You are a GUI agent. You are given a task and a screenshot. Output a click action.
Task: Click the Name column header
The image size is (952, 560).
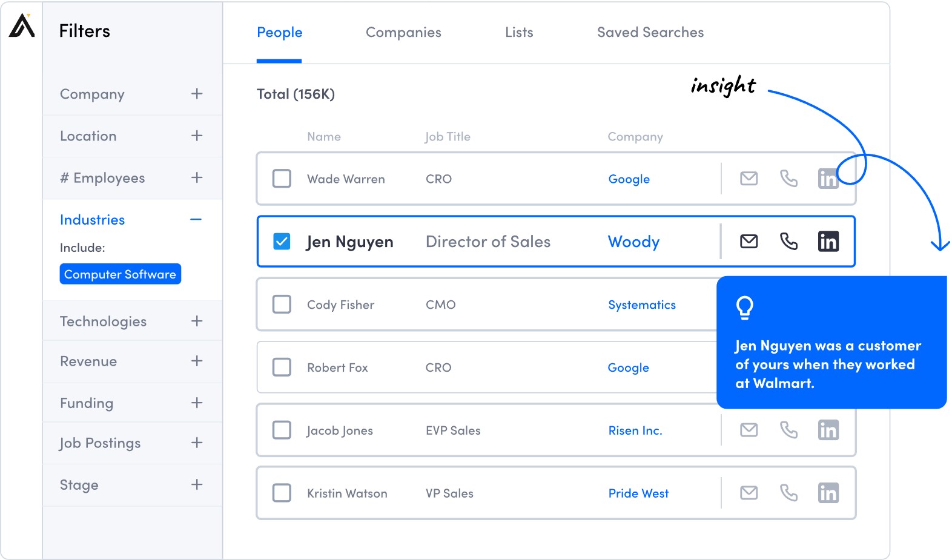[324, 137]
